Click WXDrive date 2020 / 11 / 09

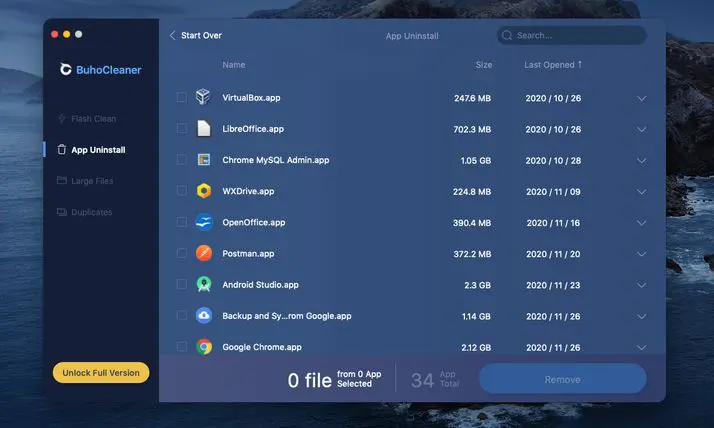pos(553,192)
